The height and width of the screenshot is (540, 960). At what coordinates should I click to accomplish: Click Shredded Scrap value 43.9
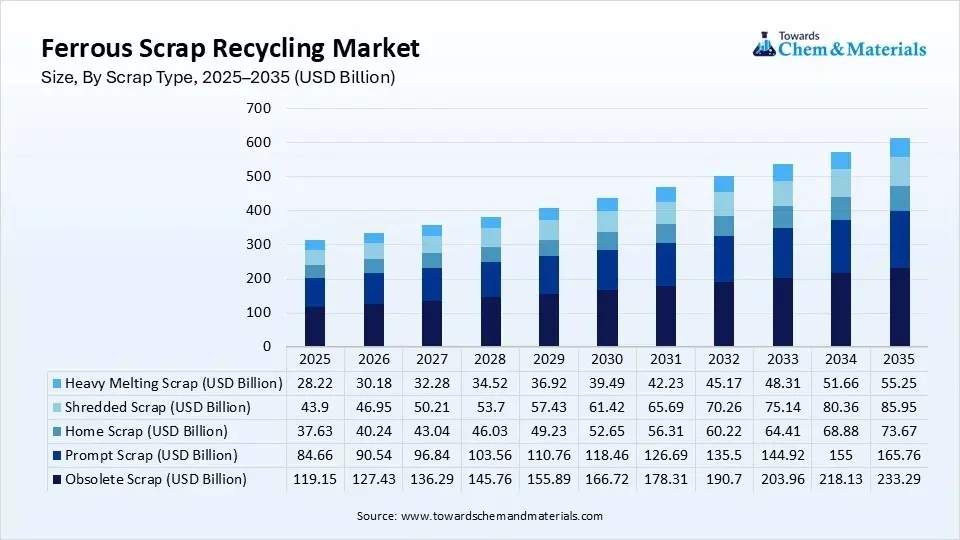(x=315, y=407)
